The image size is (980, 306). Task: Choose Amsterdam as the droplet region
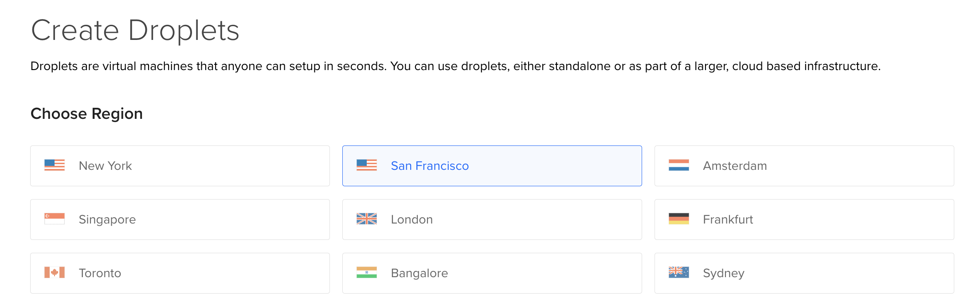click(x=804, y=166)
